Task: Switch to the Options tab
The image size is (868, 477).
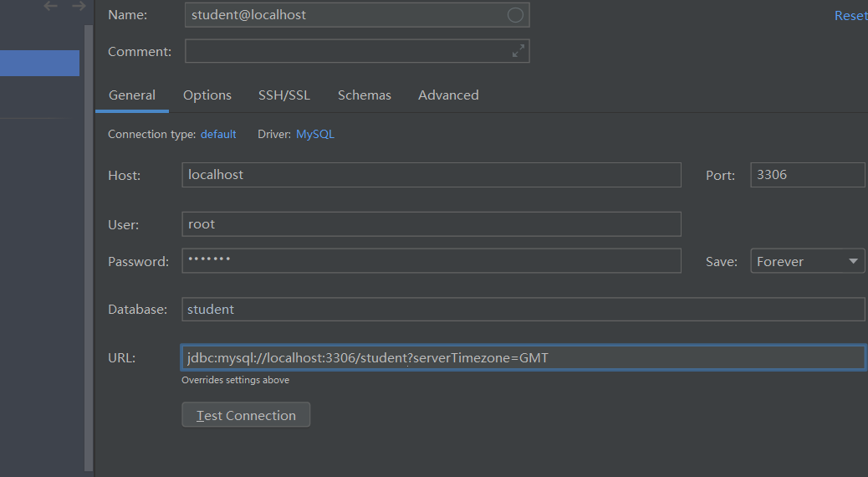Action: point(207,95)
